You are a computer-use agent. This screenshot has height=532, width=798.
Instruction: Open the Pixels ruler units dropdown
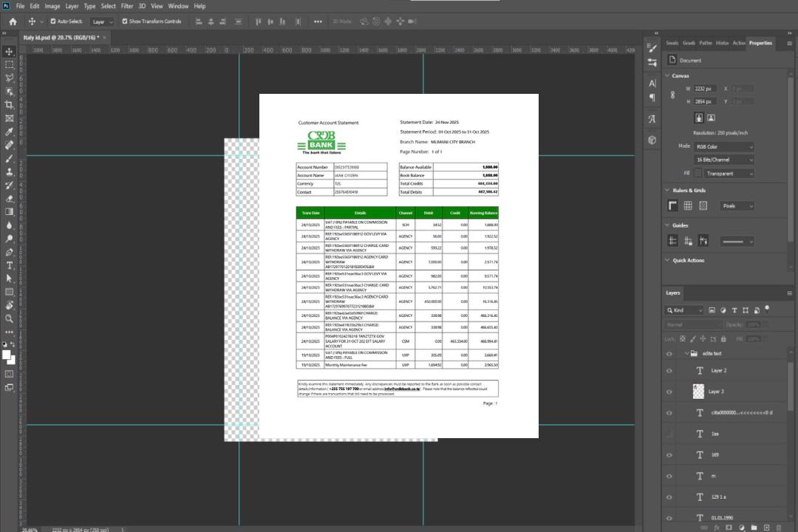pos(737,206)
